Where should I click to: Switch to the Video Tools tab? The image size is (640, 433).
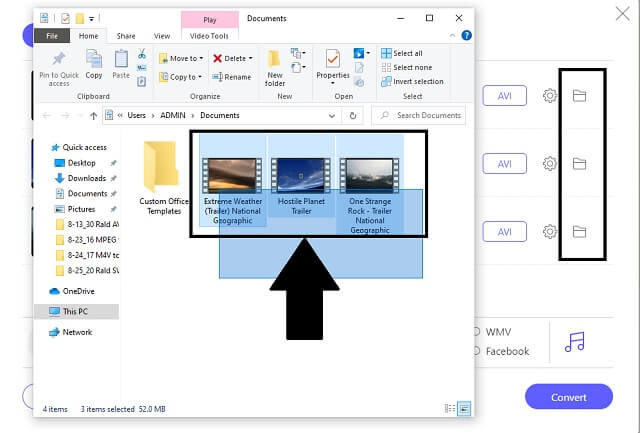click(x=209, y=36)
